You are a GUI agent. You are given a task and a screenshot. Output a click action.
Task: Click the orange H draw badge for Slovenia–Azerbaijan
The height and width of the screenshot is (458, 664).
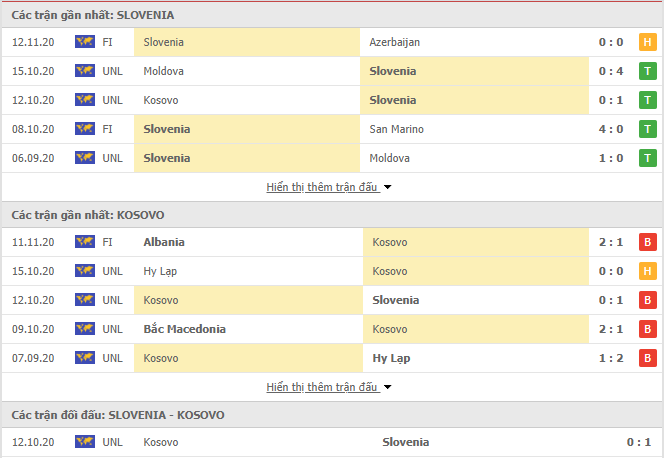(647, 42)
